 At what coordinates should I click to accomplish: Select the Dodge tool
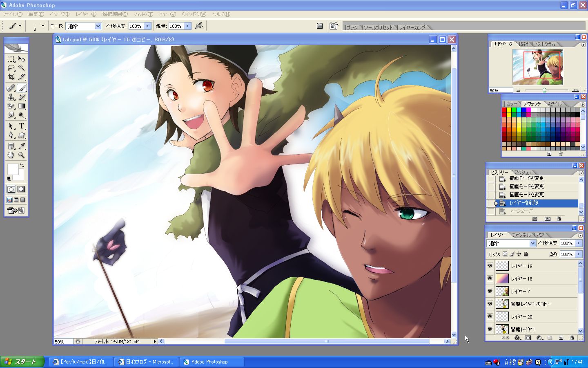pos(22,115)
